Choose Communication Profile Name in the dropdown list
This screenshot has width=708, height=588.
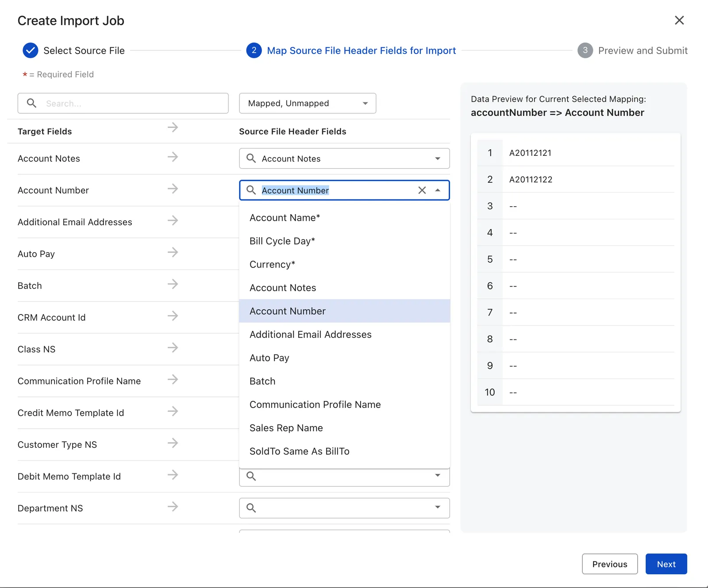(345, 405)
